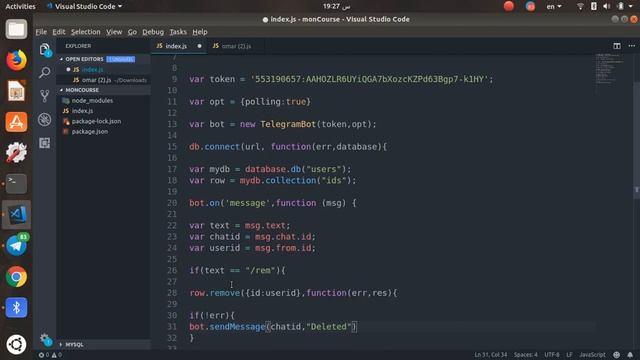Viewport: 640px width, 360px height.
Task: Open the Explorer view in activity bar
Action: coord(45,50)
